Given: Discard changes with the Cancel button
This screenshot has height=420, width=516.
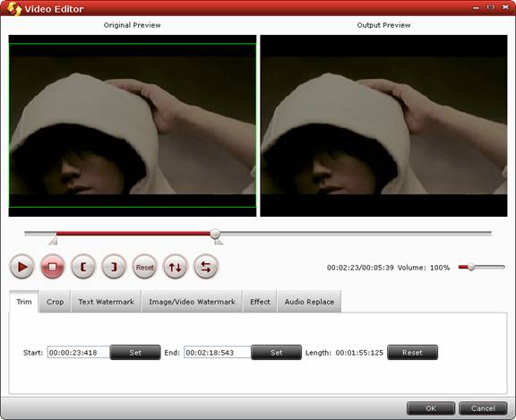Looking at the screenshot, I should click(x=483, y=408).
